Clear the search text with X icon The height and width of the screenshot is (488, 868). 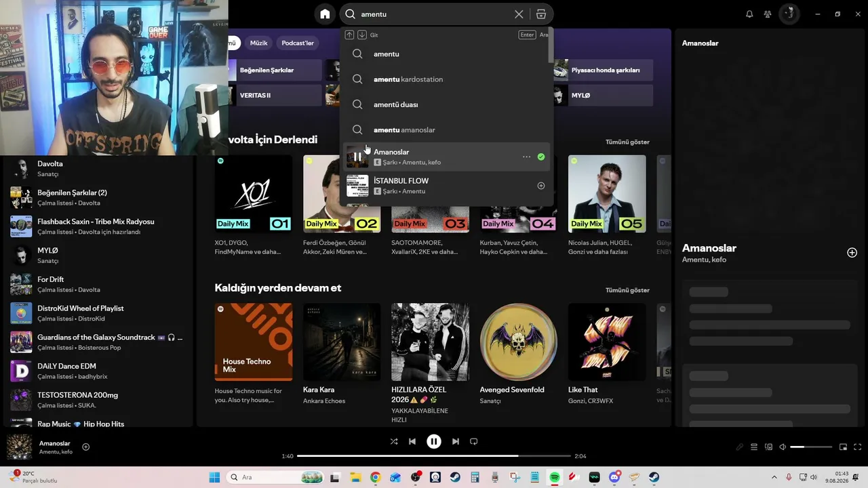(519, 14)
